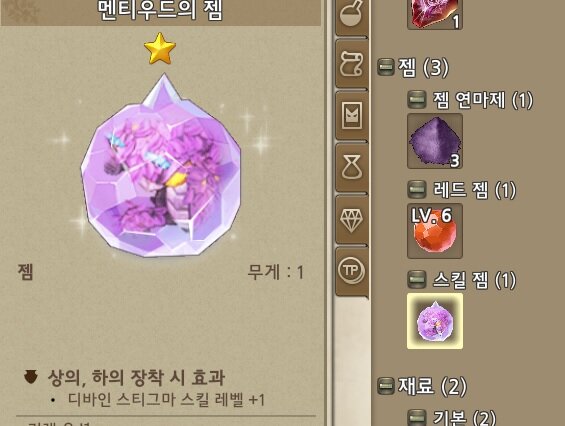Image resolution: width=565 pixels, height=426 pixels.
Task: Open the scroll recipe inventory tab
Action: click(352, 64)
